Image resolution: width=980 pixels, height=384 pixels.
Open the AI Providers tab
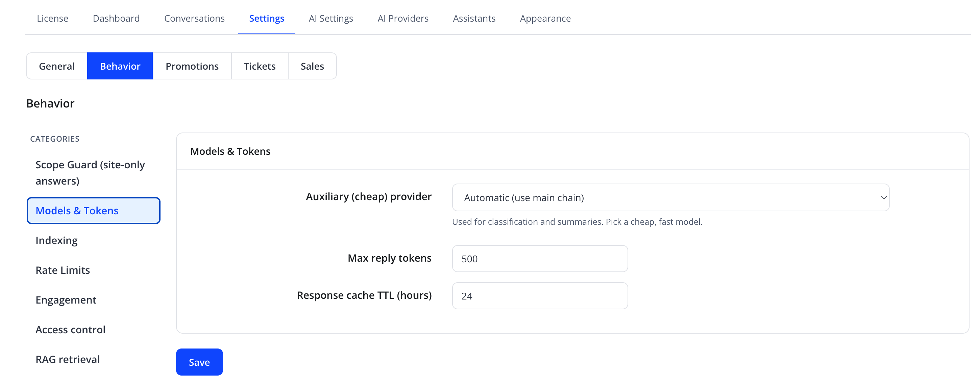[x=402, y=18]
